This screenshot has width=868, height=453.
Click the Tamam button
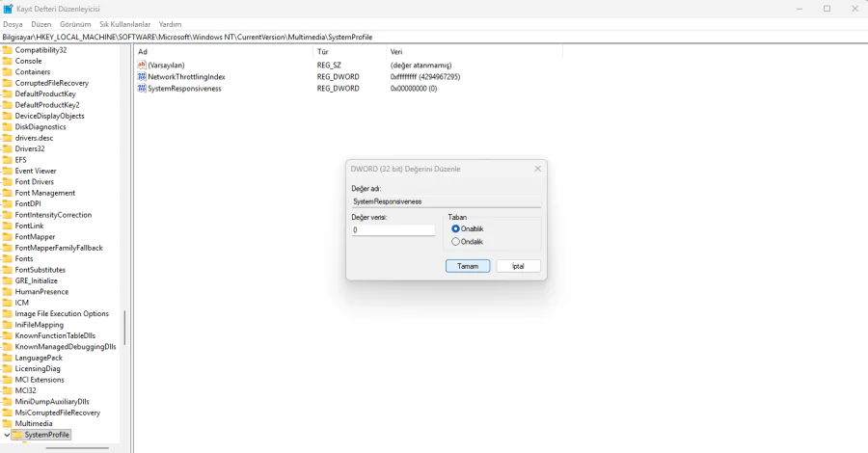pos(468,266)
